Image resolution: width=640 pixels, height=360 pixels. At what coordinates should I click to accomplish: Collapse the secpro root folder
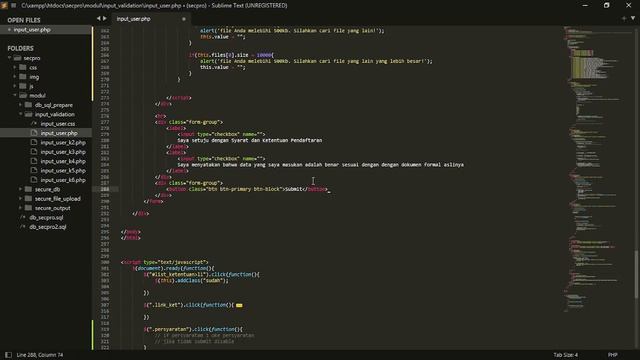click(9, 58)
